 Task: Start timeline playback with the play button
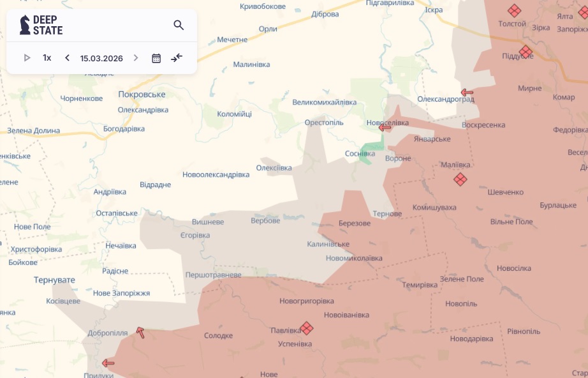coord(27,57)
